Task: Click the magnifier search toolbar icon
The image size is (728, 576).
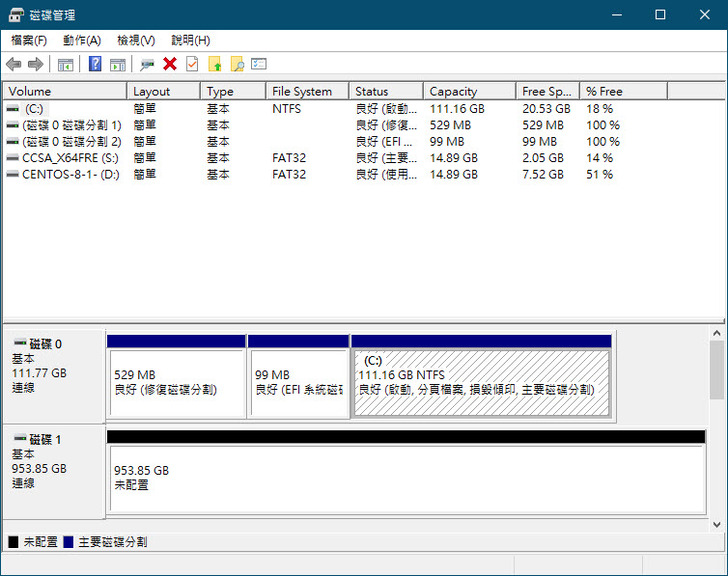Action: click(x=237, y=64)
